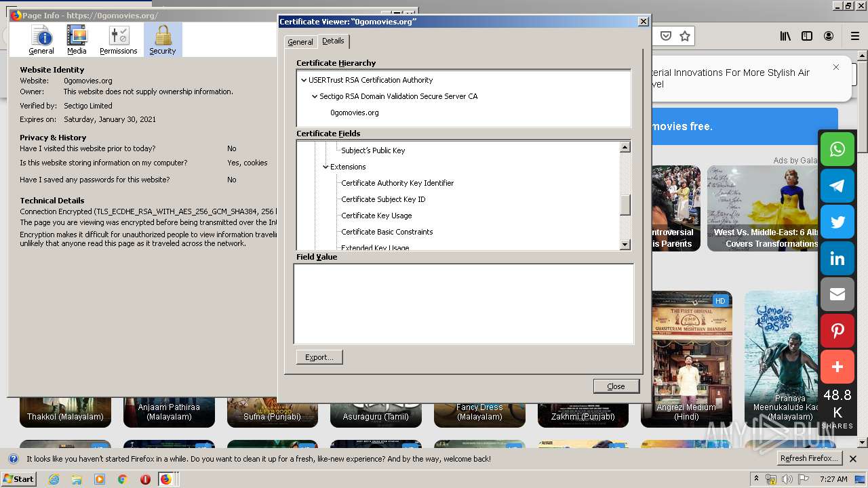Open General section in Page Info
The height and width of the screenshot is (488, 868).
(x=41, y=40)
